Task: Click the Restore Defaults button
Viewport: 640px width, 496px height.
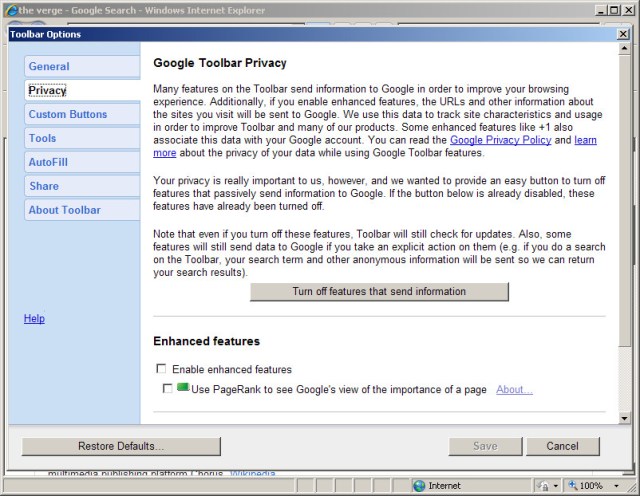Action: pyautogui.click(x=121, y=446)
